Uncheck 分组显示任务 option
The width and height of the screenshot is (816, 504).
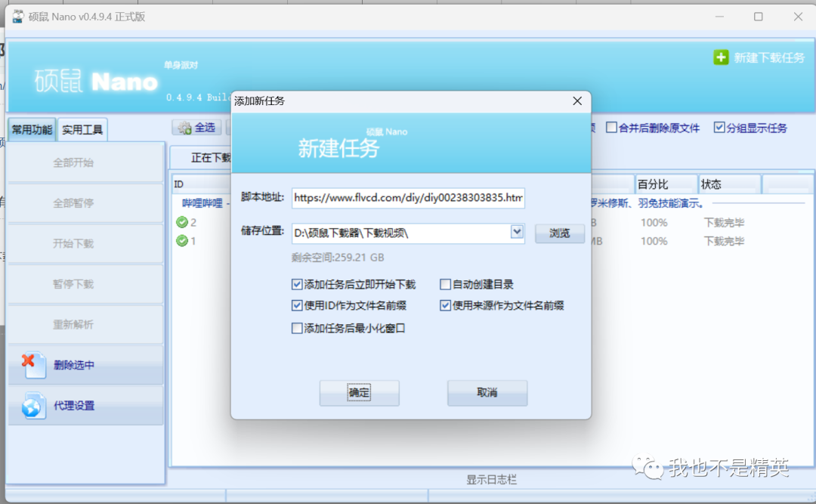point(719,128)
